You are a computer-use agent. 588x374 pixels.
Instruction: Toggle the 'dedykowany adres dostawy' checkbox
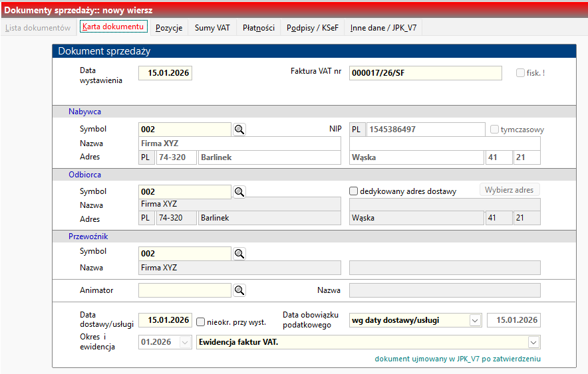point(354,191)
